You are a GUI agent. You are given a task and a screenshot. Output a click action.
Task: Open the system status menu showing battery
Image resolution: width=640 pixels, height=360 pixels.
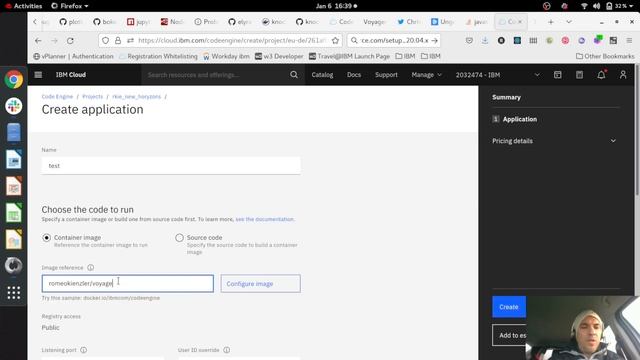(x=607, y=6)
